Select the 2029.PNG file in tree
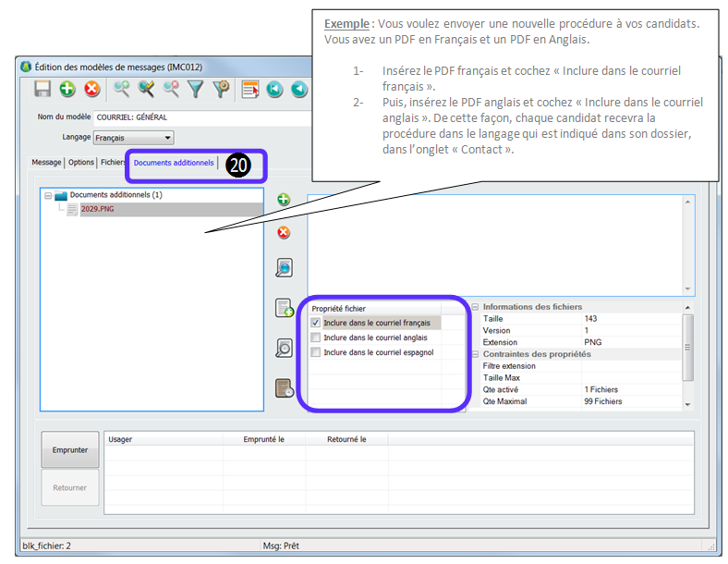The height and width of the screenshot is (564, 728). (x=97, y=209)
